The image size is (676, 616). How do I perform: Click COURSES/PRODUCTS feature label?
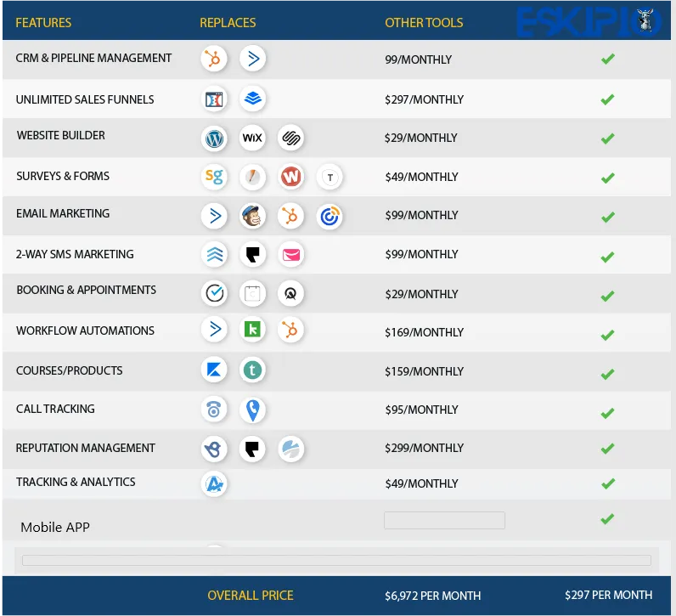pyautogui.click(x=69, y=370)
